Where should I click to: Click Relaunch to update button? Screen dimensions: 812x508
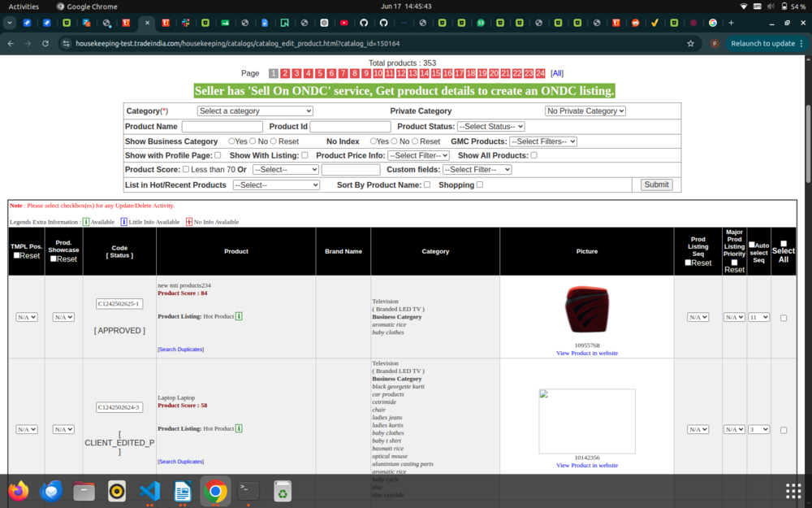[762, 44]
